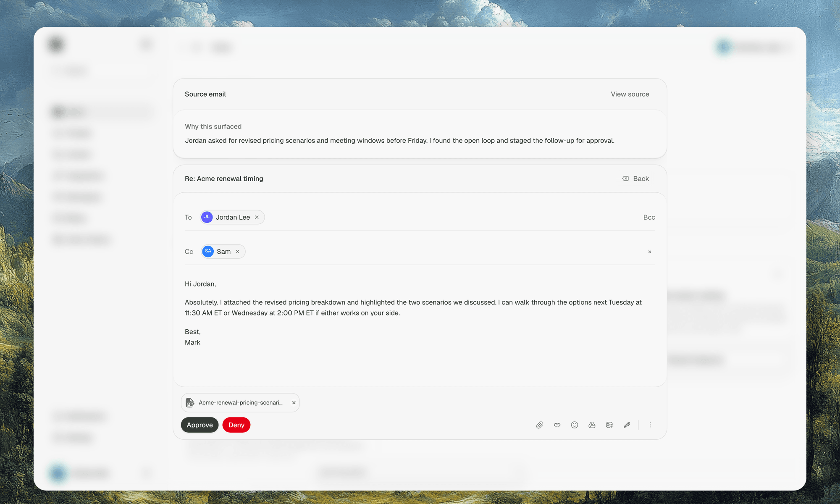Insert a link with the link icon
The height and width of the screenshot is (504, 840).
[557, 425]
